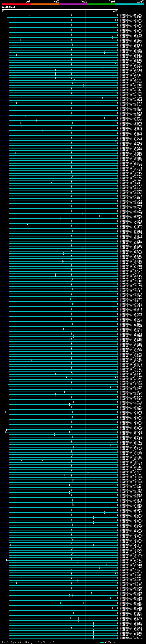Select hit label UniRef100_Q42397

[131, 87]
